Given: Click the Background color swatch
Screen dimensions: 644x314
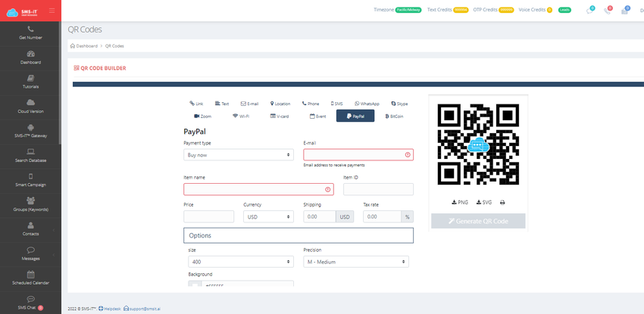Looking at the screenshot, I should click(195, 284).
